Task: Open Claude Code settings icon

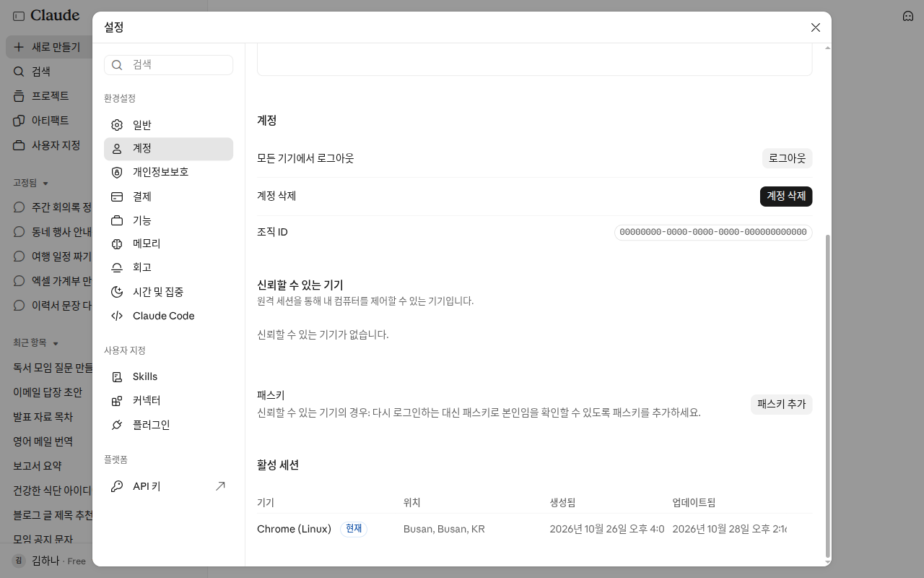Action: coord(117,316)
